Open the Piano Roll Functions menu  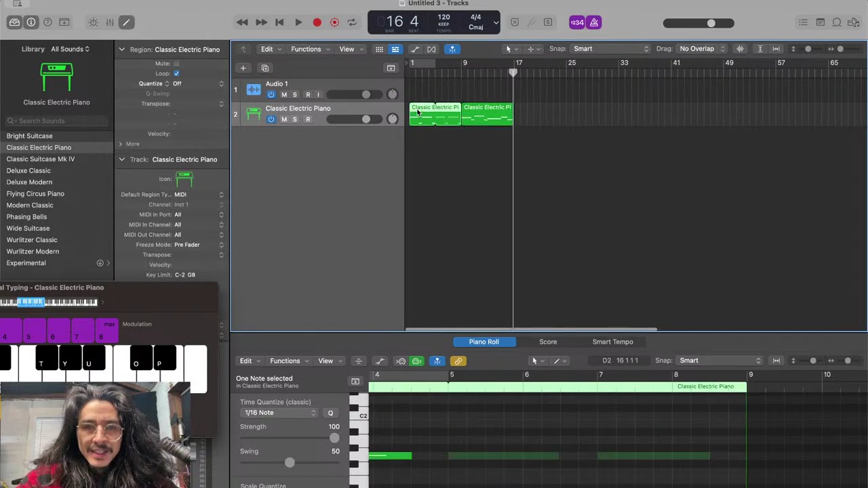point(289,361)
